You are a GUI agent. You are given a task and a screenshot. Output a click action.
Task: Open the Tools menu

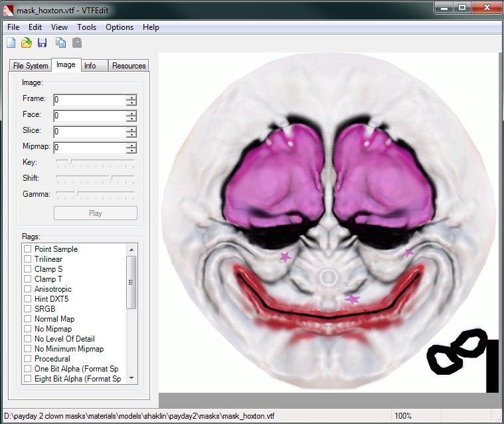86,27
